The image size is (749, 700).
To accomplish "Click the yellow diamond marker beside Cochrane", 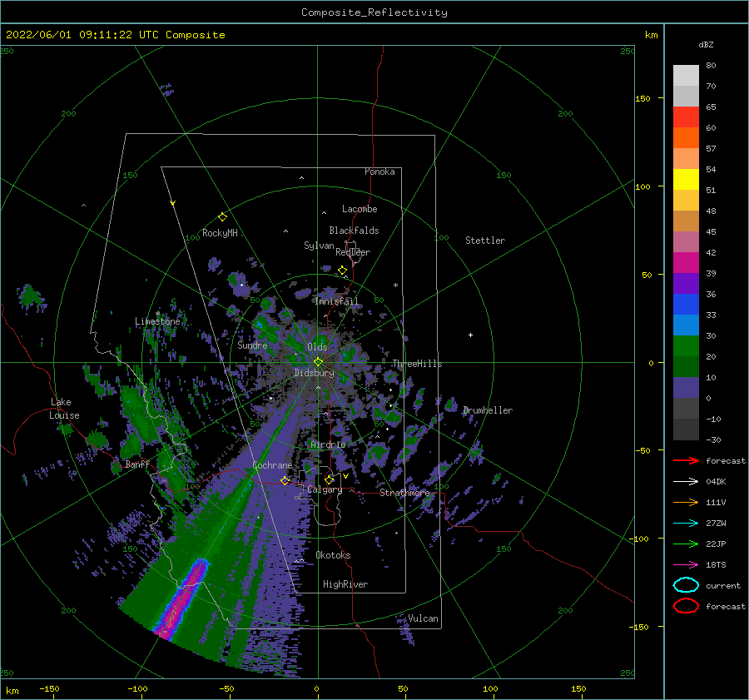I will pyautogui.click(x=285, y=480).
